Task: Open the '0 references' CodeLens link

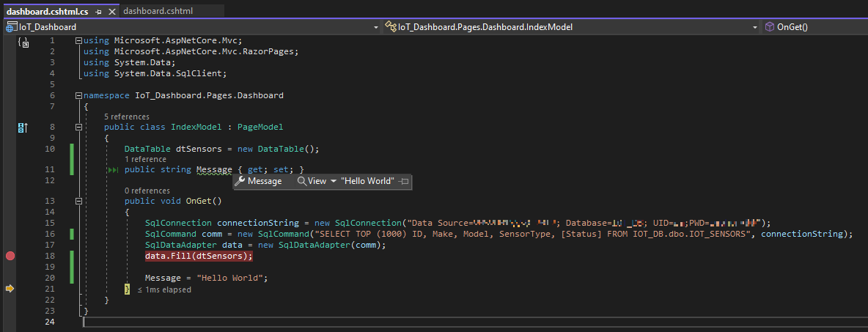Action: (x=147, y=191)
